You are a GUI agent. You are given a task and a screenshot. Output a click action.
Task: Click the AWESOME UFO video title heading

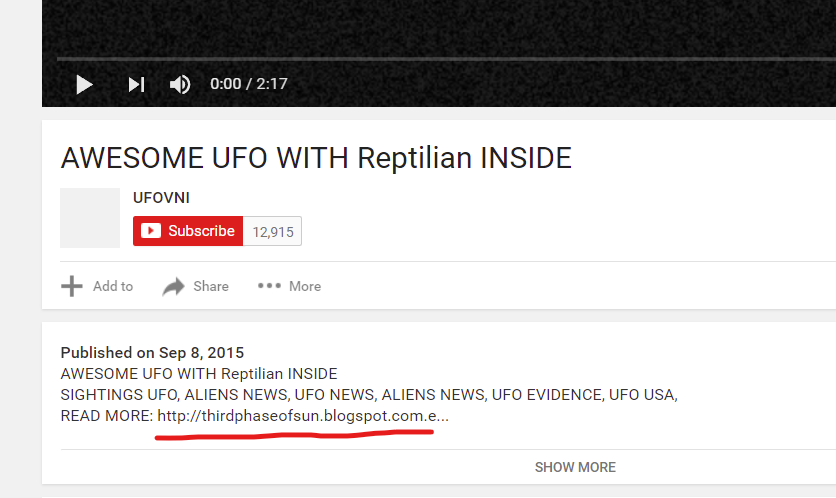[316, 158]
